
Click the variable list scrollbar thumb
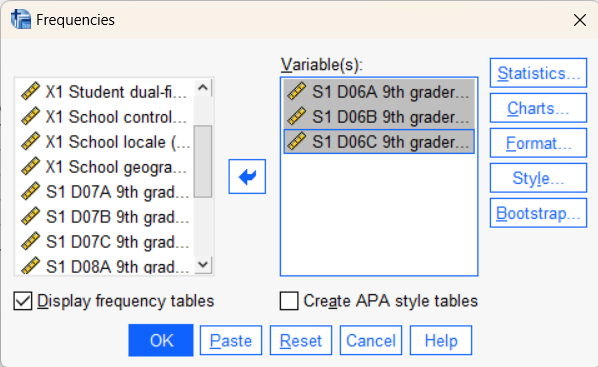pyautogui.click(x=203, y=161)
